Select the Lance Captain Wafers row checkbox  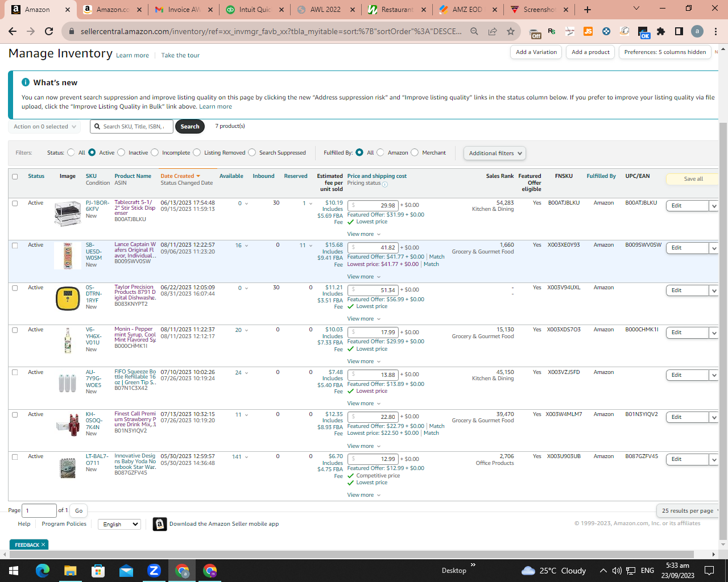coord(15,246)
